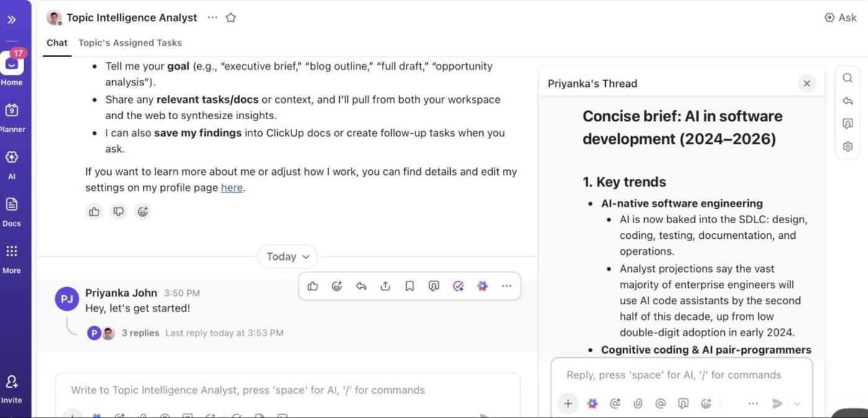Open the AI section in sidebar
Image resolution: width=868 pixels, height=418 pixels.
[12, 162]
